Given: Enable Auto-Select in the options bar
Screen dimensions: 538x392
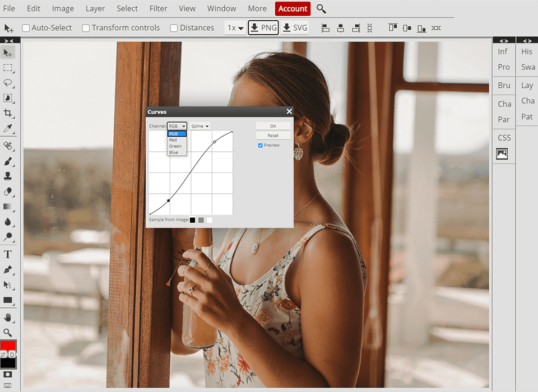Looking at the screenshot, I should point(25,27).
